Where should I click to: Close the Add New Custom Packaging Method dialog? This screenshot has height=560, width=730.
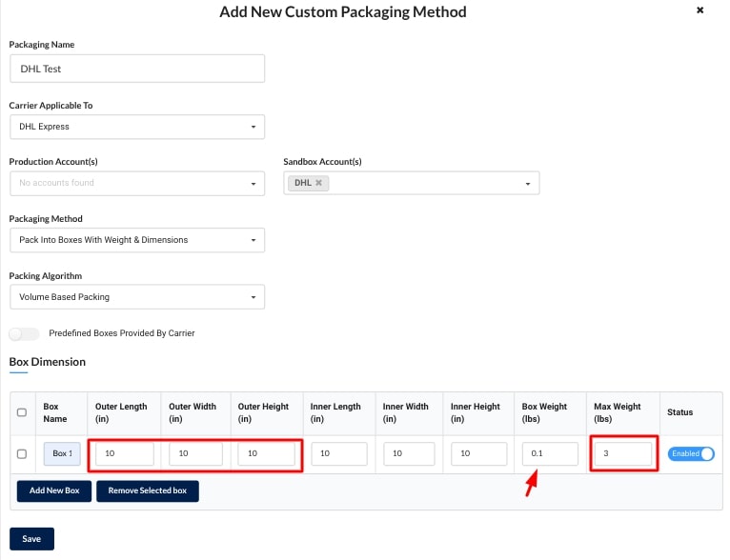(x=700, y=10)
